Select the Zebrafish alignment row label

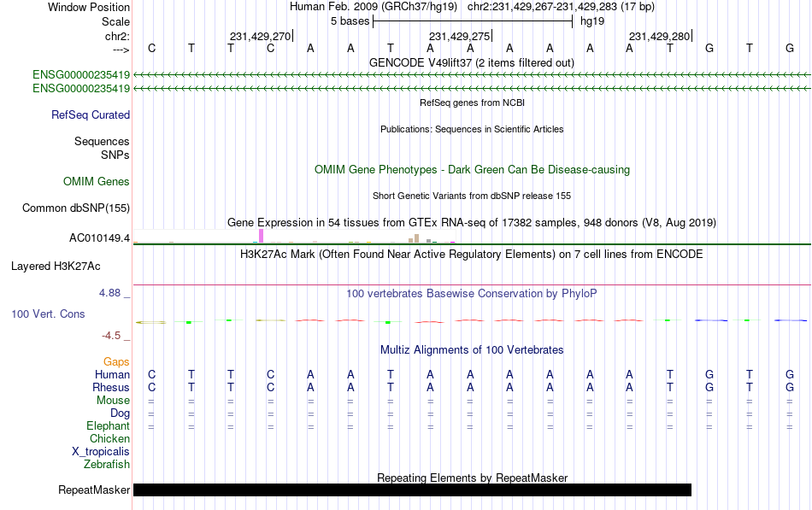pyautogui.click(x=107, y=465)
